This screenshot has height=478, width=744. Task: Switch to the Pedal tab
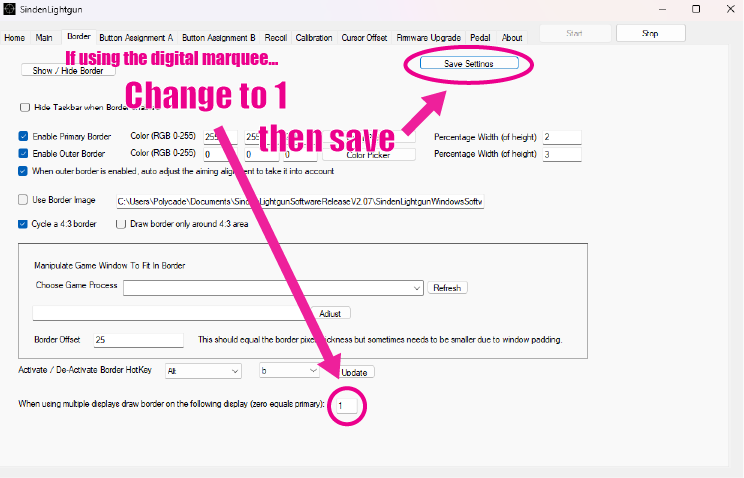tap(480, 37)
